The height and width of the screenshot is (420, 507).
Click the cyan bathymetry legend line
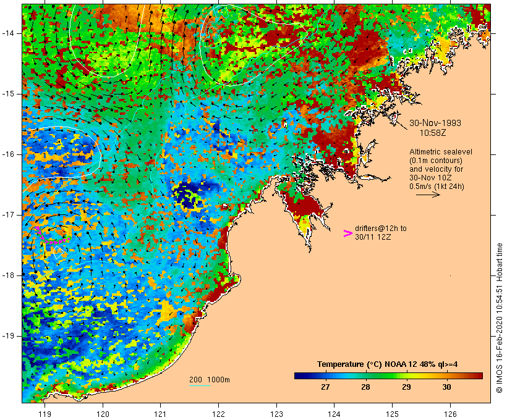[200, 385]
